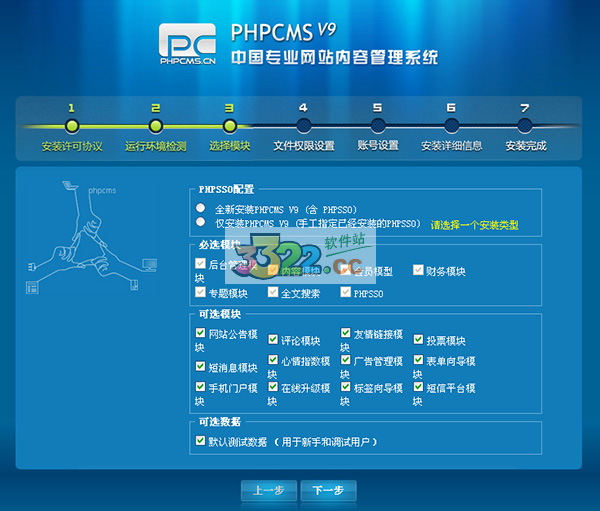Toggle 专题模块 checkbox

pyautogui.click(x=200, y=292)
